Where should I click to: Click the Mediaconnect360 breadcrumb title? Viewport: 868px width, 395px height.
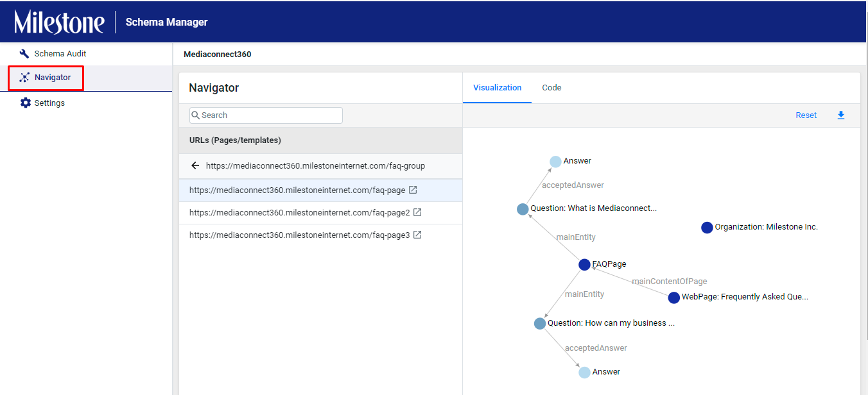[x=218, y=55]
